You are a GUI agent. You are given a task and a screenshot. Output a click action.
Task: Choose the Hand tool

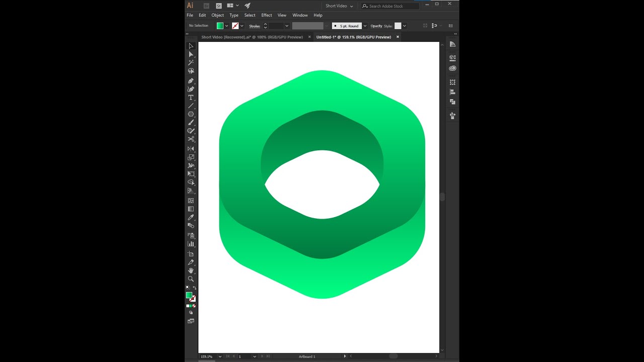tap(191, 270)
